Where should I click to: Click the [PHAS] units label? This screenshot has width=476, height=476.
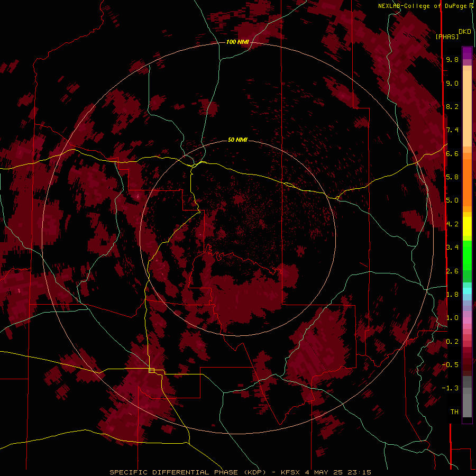[447, 36]
